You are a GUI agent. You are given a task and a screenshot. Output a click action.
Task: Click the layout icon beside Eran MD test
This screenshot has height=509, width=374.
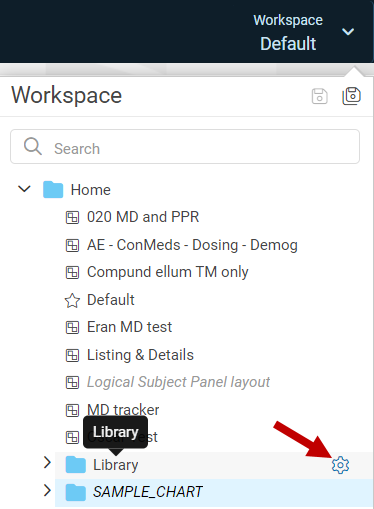tap(72, 327)
